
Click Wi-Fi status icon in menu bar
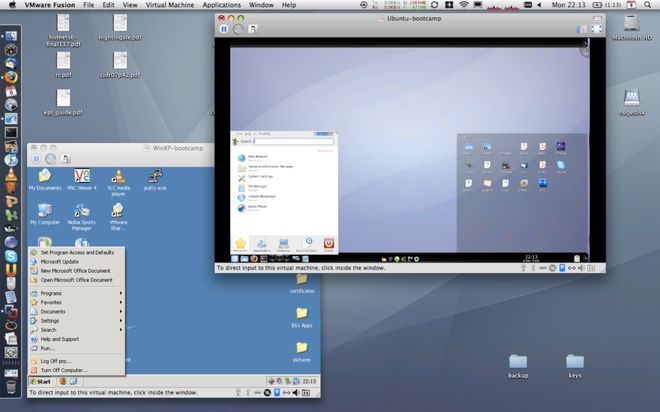(463, 5)
